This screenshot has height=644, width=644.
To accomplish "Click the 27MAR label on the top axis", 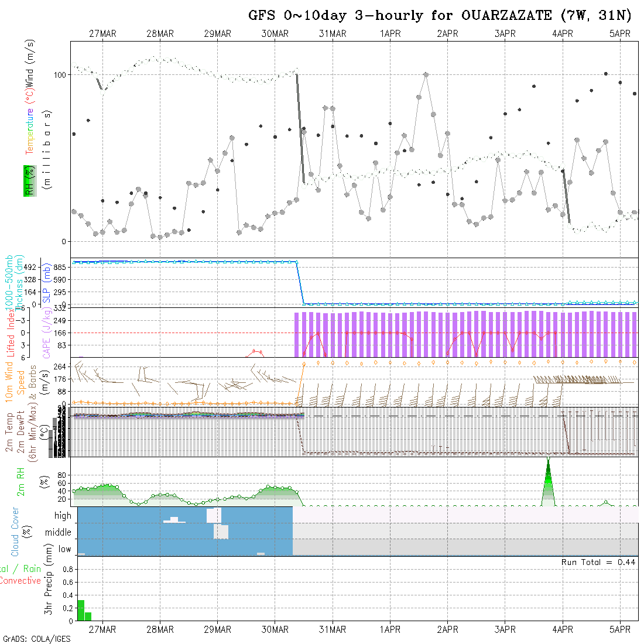I will (x=102, y=34).
